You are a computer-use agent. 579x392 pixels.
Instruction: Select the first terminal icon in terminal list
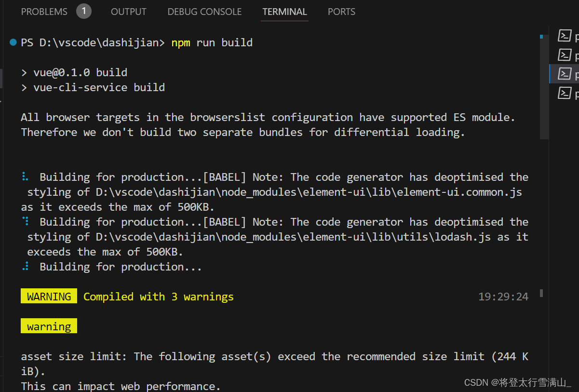pyautogui.click(x=565, y=36)
